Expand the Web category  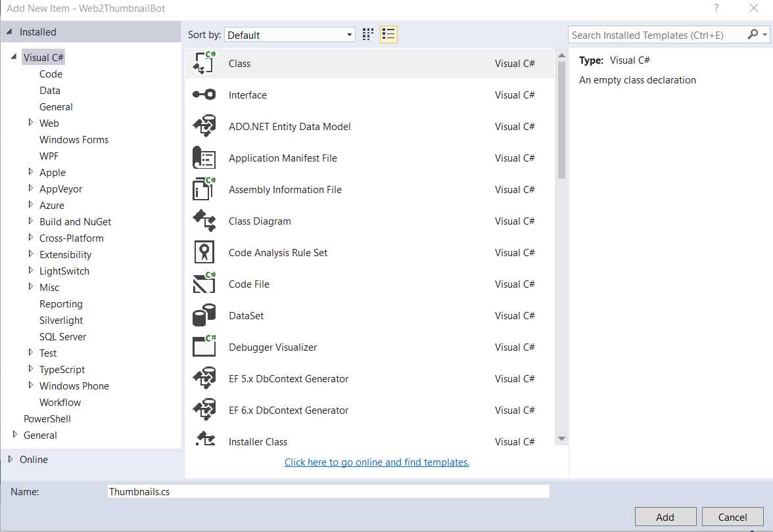tap(31, 123)
